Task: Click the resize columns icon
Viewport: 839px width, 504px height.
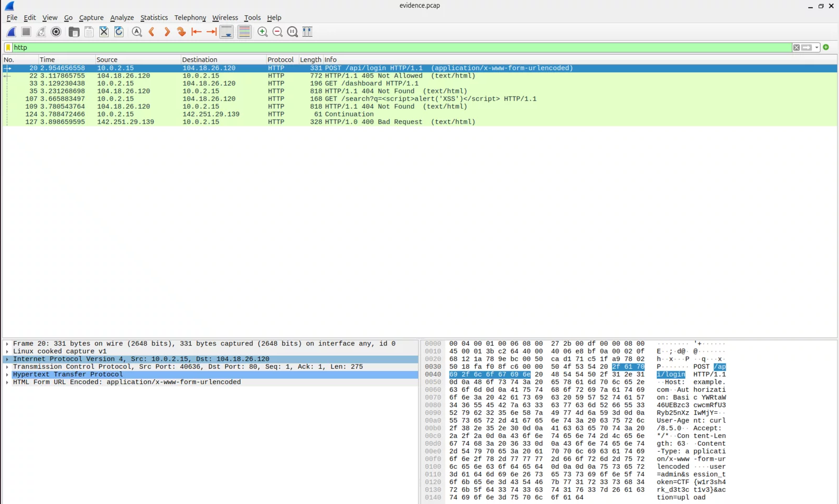Action: pos(308,32)
